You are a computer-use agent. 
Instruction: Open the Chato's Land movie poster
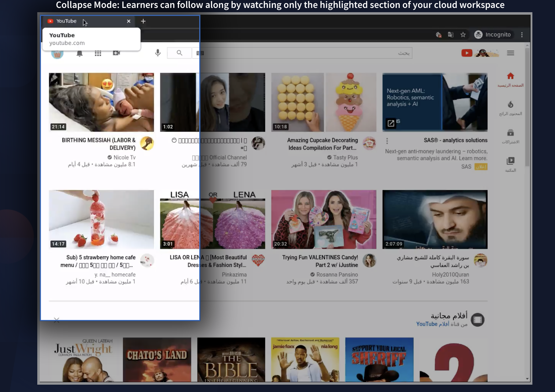click(x=157, y=360)
